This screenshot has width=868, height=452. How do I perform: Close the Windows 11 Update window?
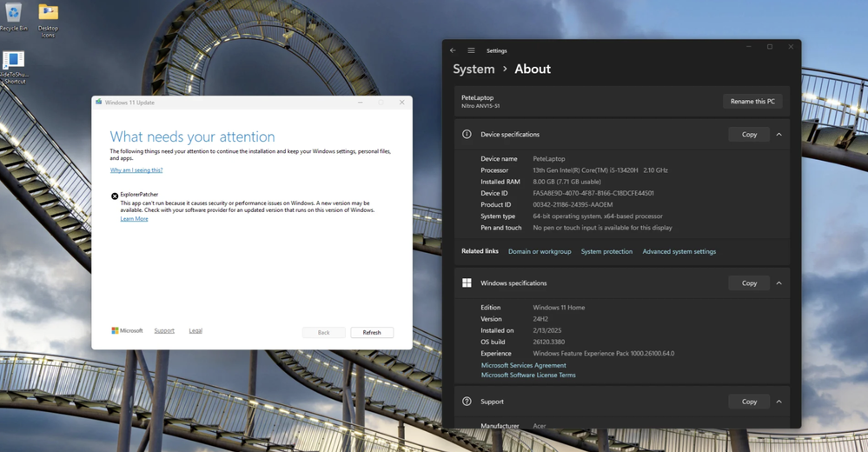tap(402, 103)
